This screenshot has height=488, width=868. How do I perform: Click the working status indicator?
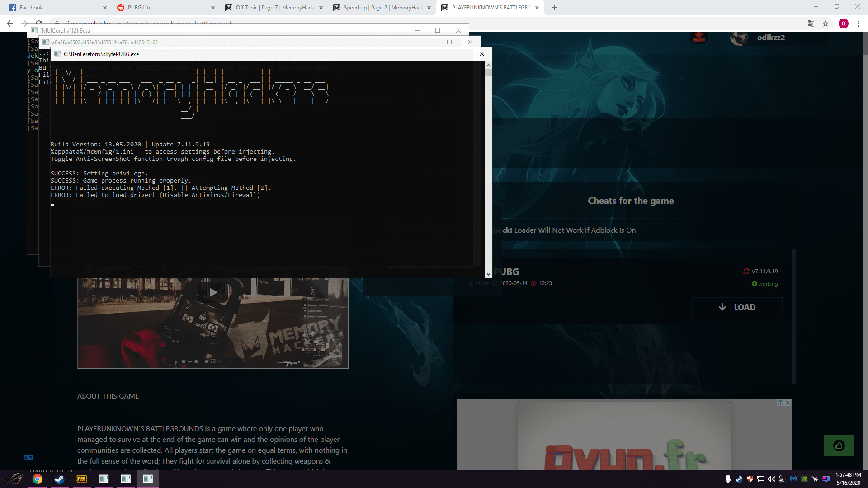(x=764, y=284)
